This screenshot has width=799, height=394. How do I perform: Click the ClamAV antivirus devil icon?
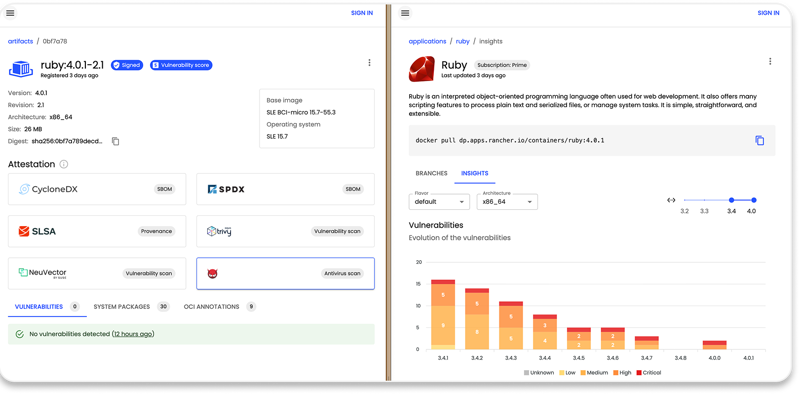pyautogui.click(x=212, y=274)
